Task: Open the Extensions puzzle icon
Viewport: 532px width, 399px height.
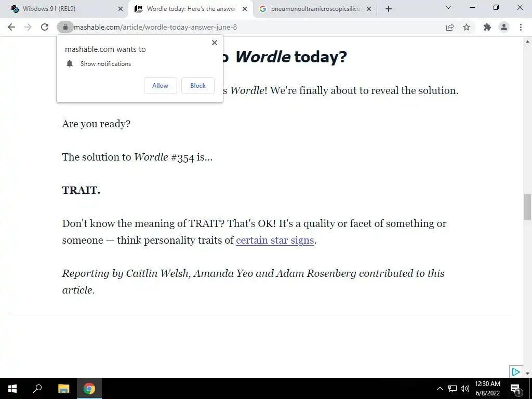Action: (x=487, y=27)
